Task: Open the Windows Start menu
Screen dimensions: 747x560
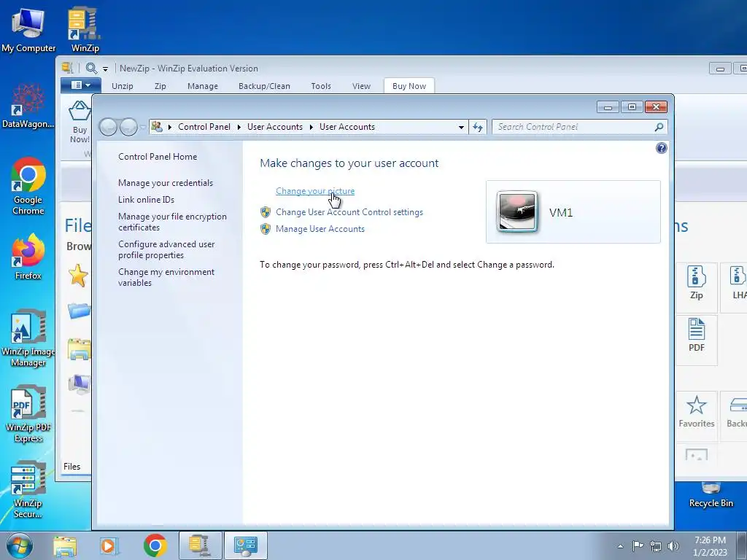Action: pyautogui.click(x=19, y=545)
